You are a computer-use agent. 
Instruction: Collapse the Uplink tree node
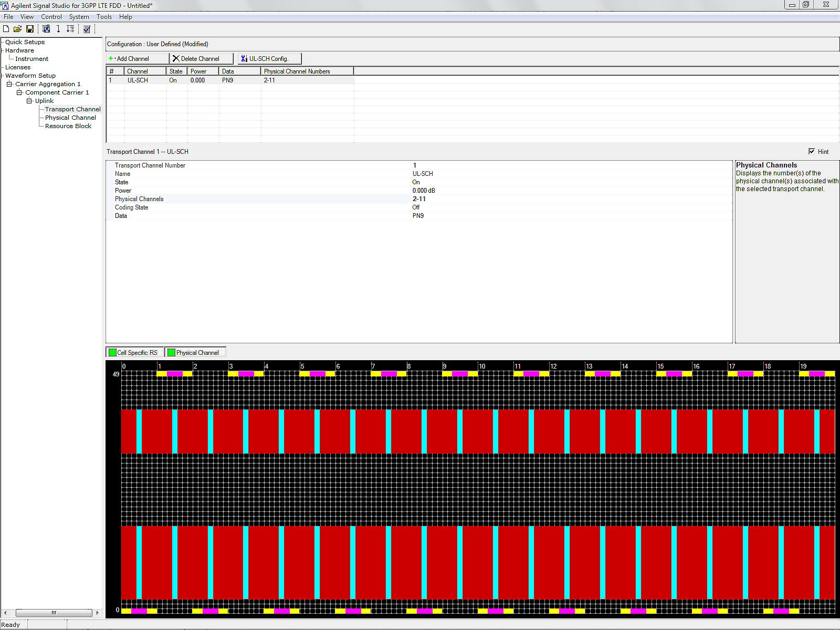29,101
